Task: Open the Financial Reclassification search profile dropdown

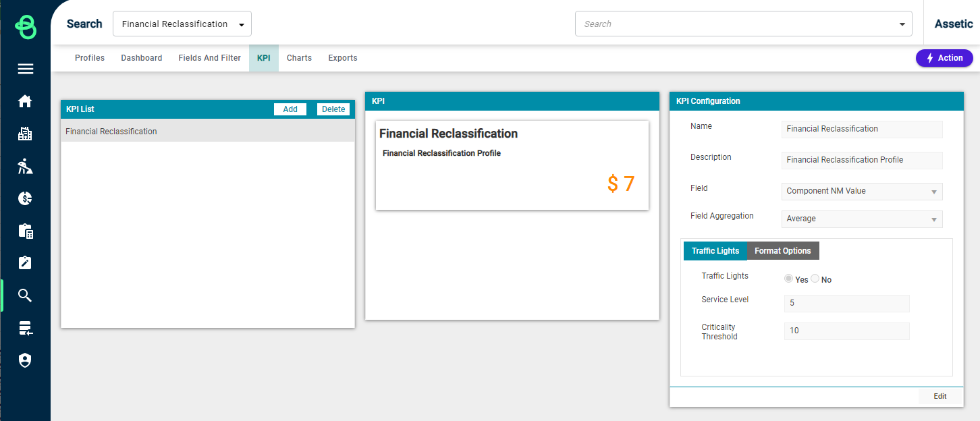Action: (182, 24)
